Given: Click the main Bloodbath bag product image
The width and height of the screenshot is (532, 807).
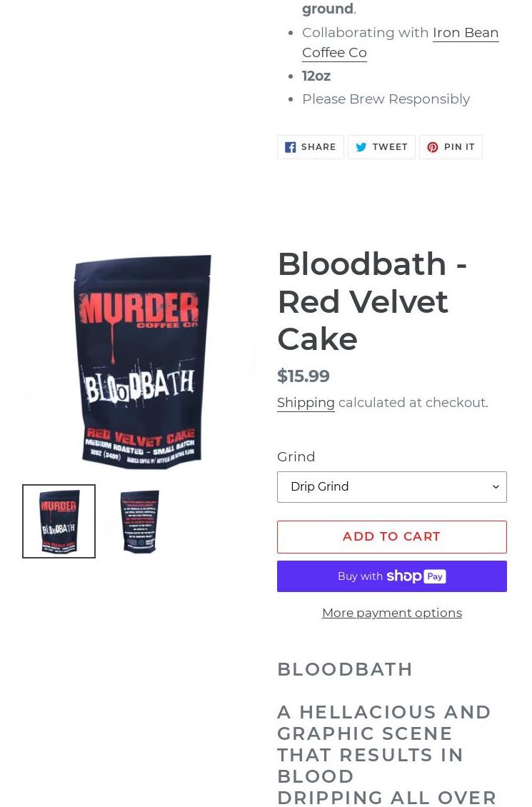Looking at the screenshot, I should click(141, 361).
